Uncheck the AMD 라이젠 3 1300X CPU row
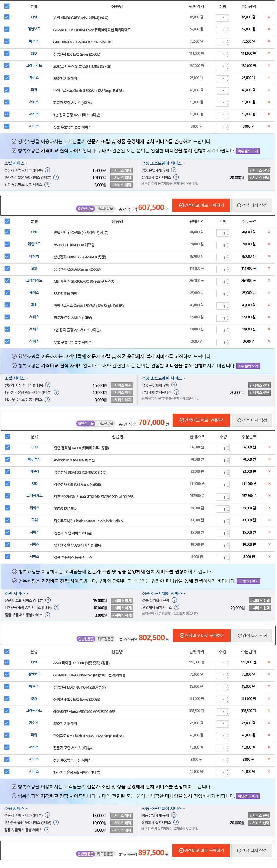277x868 pixels. click(7, 662)
